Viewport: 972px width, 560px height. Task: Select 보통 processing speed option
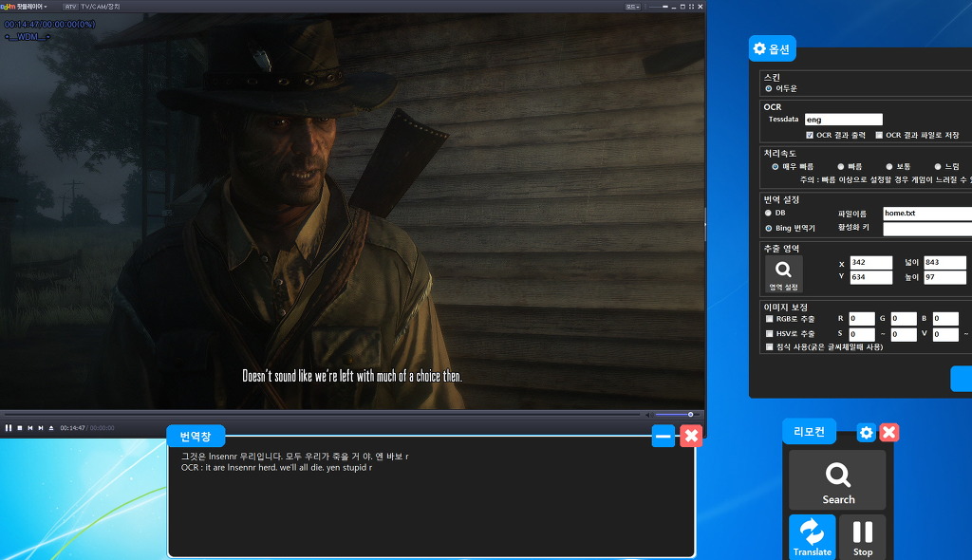click(889, 166)
